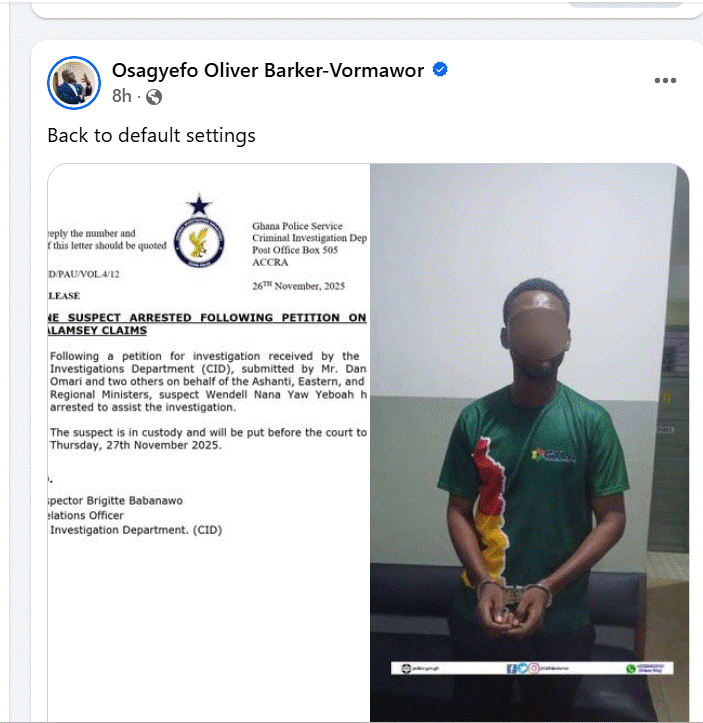
Task: Click the CID eagle crest in the letter
Action: 199,242
